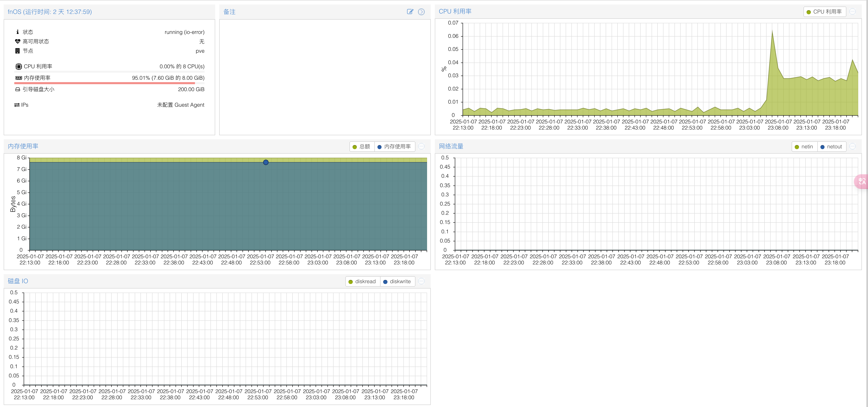The width and height of the screenshot is (868, 407).
Task: Click the CPU 利用率 chart panel title
Action: (x=455, y=11)
